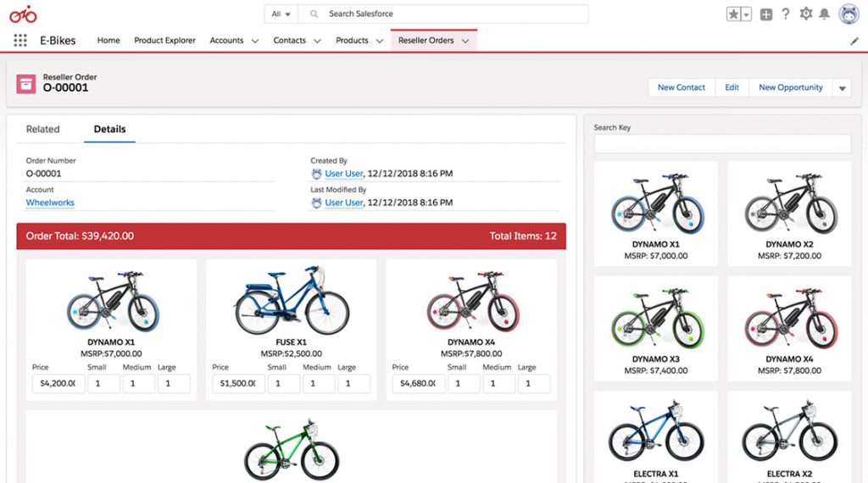Go to the Home tab

pos(108,41)
